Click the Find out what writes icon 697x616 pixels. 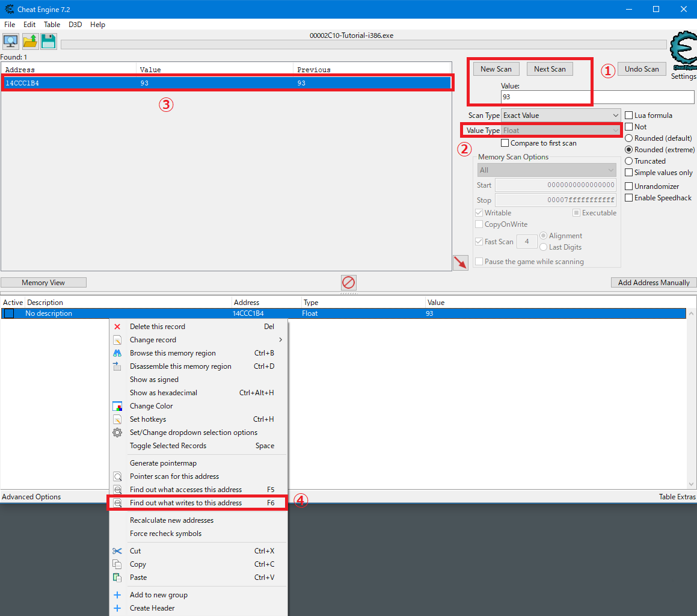click(x=117, y=502)
